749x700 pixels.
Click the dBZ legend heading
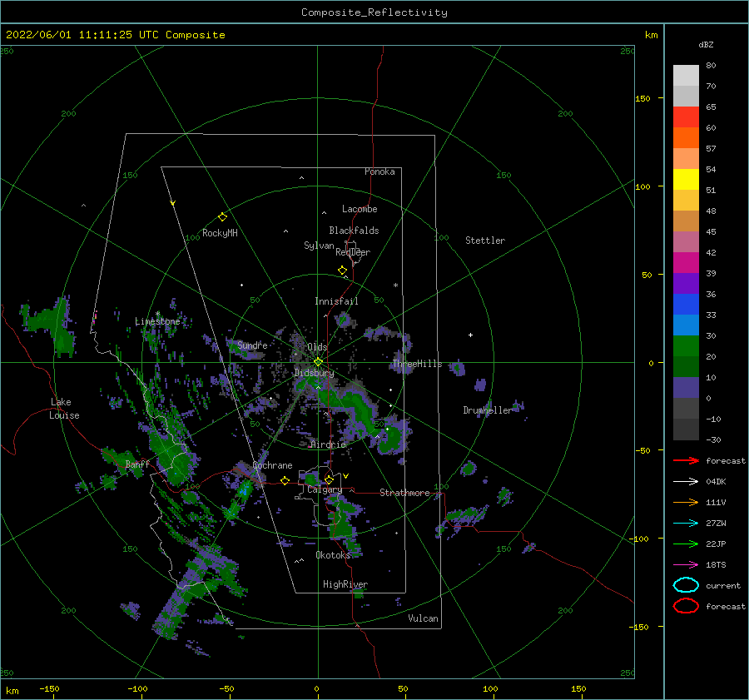pos(706,45)
